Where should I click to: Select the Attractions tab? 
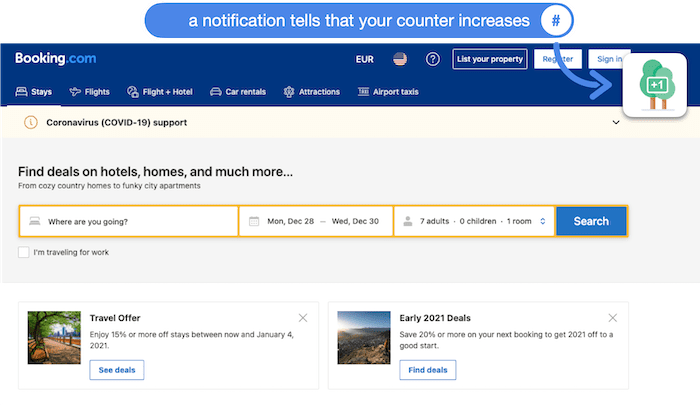pyautogui.click(x=312, y=92)
